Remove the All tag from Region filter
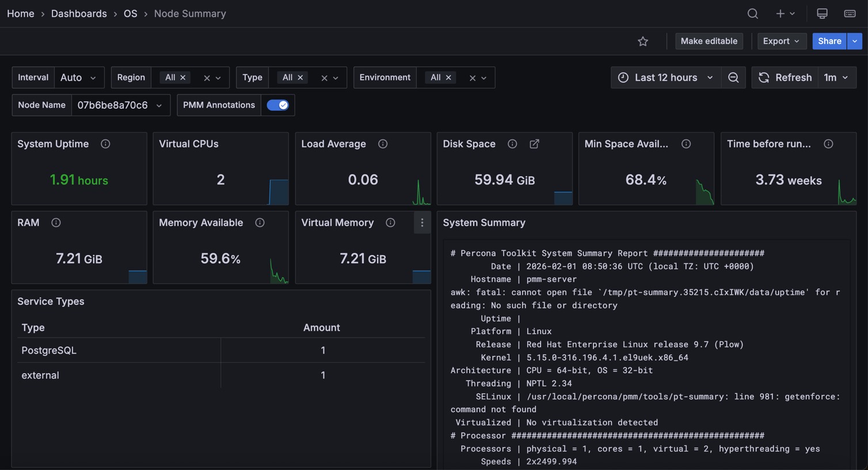The image size is (868, 470). [x=183, y=77]
